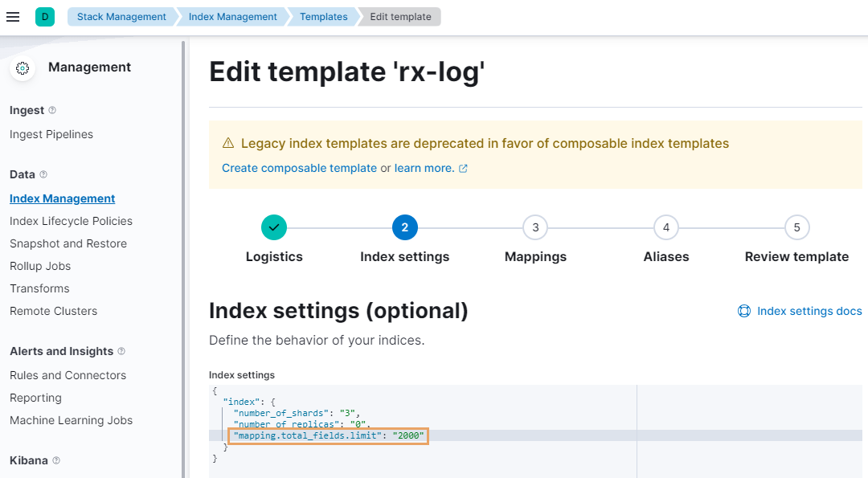Image resolution: width=868 pixels, height=478 pixels.
Task: Click the help icon beside Data
Action: (43, 174)
